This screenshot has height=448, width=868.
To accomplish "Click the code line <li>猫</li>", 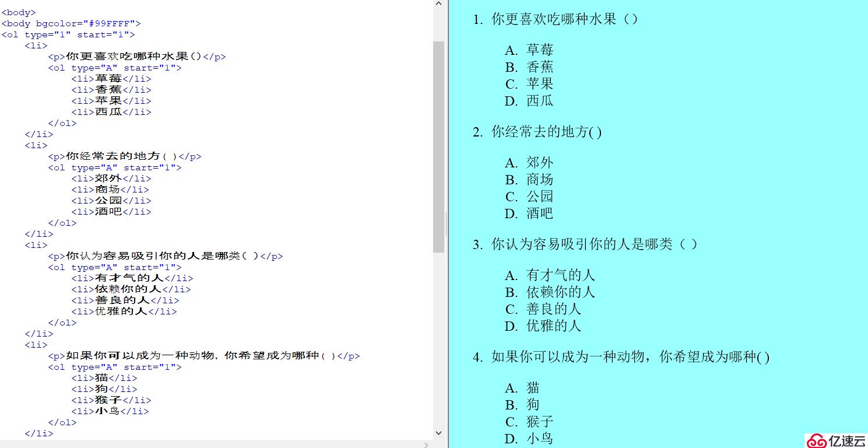I will pos(104,378).
